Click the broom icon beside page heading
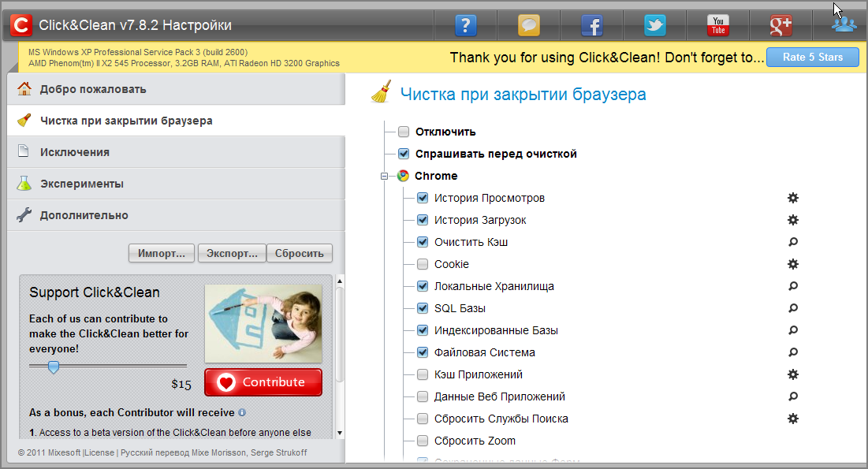The image size is (868, 469). click(382, 92)
